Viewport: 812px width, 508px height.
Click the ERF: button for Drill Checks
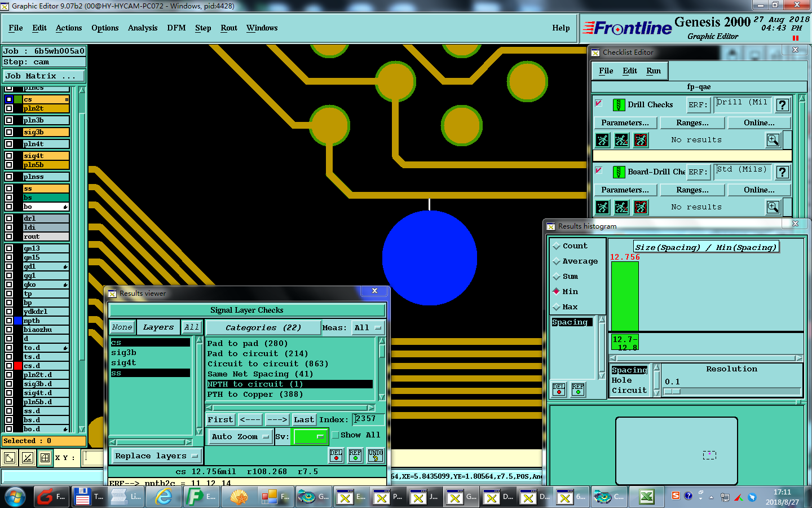tap(698, 105)
